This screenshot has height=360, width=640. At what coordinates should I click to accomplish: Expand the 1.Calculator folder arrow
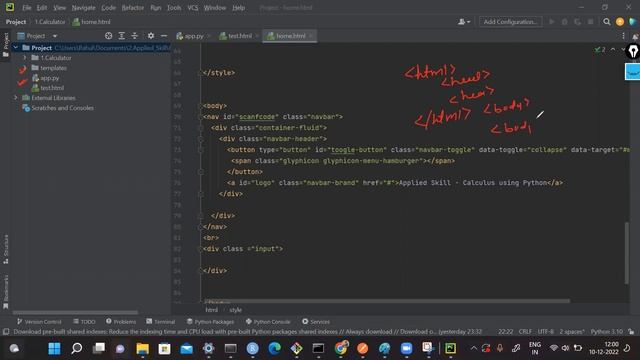coord(25,58)
